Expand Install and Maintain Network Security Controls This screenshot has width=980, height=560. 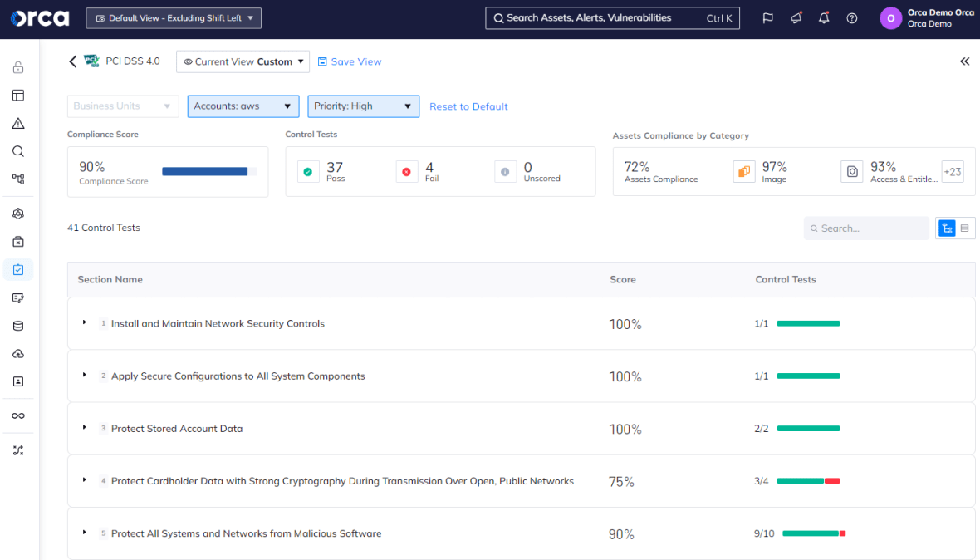(x=85, y=322)
